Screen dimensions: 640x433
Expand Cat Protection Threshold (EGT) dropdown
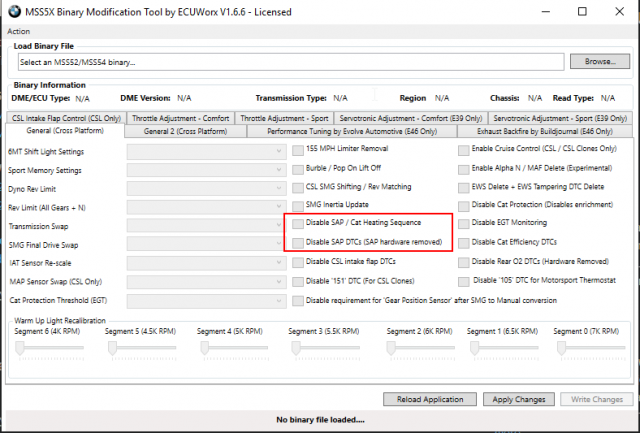point(206,301)
